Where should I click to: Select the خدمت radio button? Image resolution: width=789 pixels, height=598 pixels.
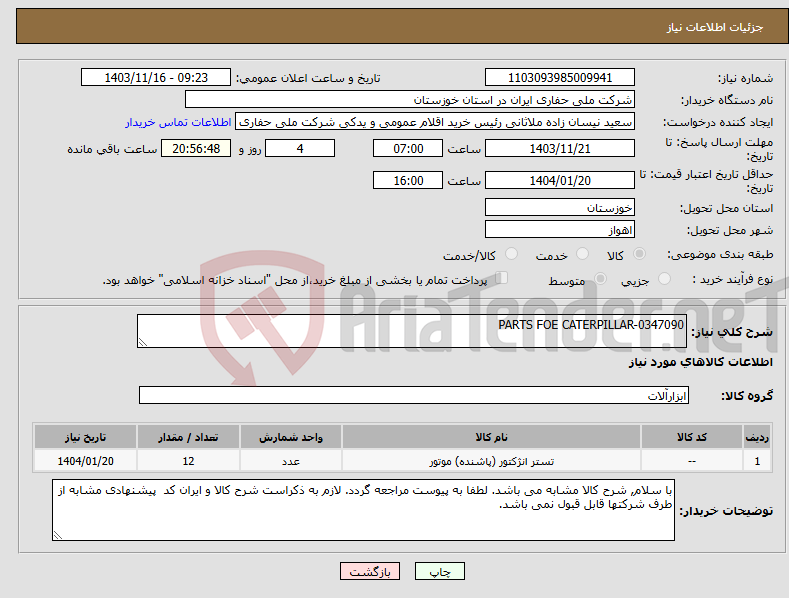click(582, 254)
